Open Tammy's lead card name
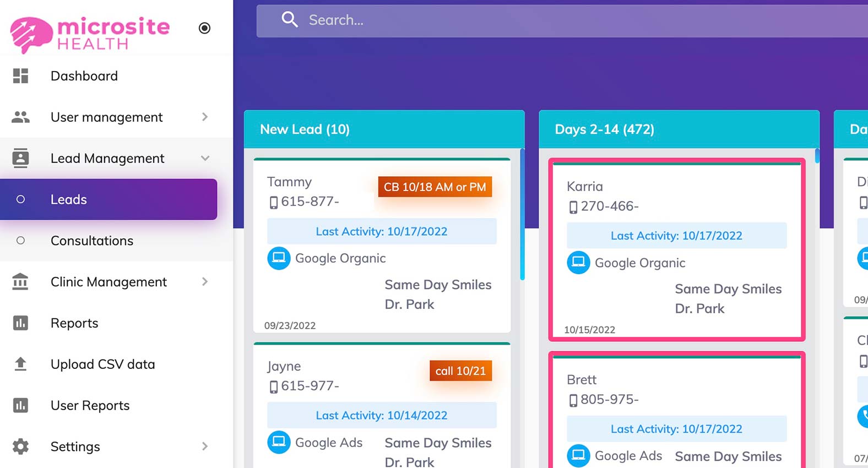Screen dimensions: 868x468 289,182
